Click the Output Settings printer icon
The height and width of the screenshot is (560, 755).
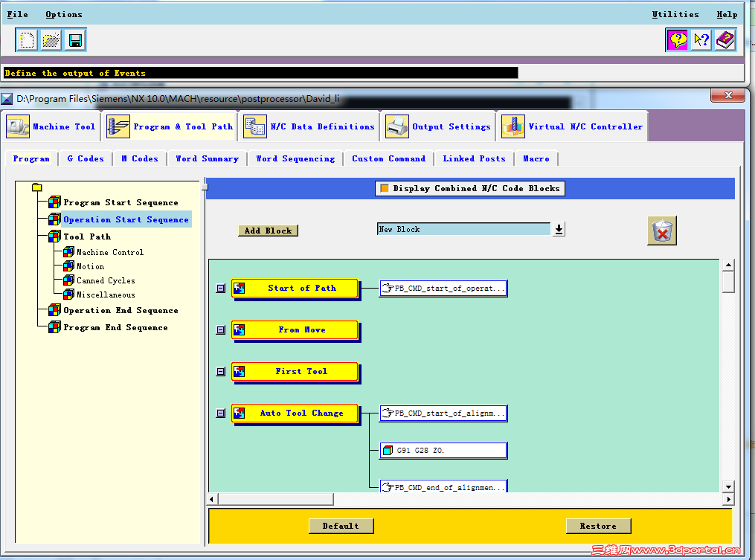tap(397, 126)
